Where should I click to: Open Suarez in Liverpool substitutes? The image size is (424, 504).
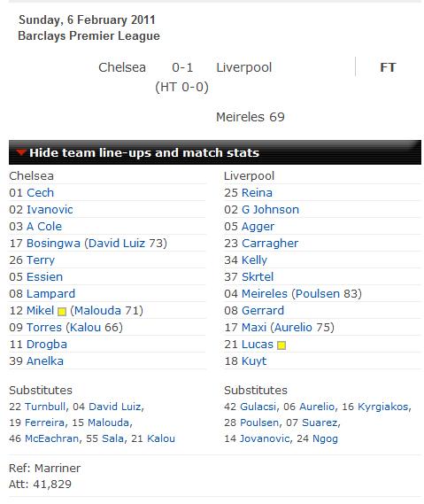pos(320,423)
